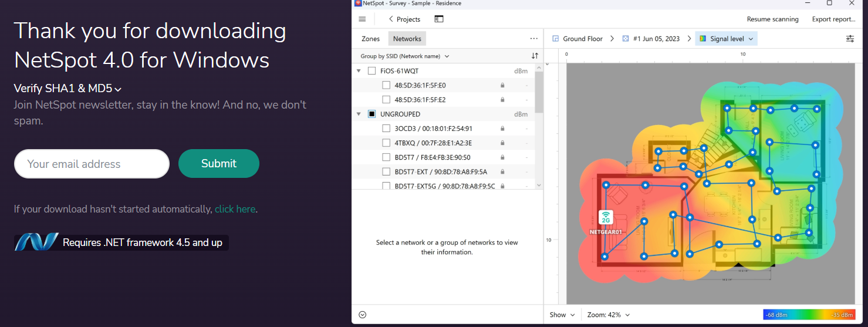Toggle the UNGROUPED group checkbox
This screenshot has width=868, height=327.
(x=371, y=114)
